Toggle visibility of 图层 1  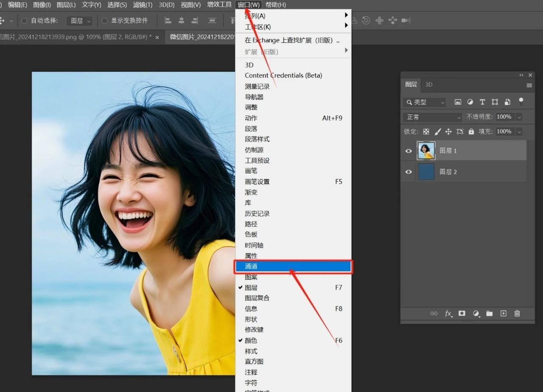coord(408,151)
